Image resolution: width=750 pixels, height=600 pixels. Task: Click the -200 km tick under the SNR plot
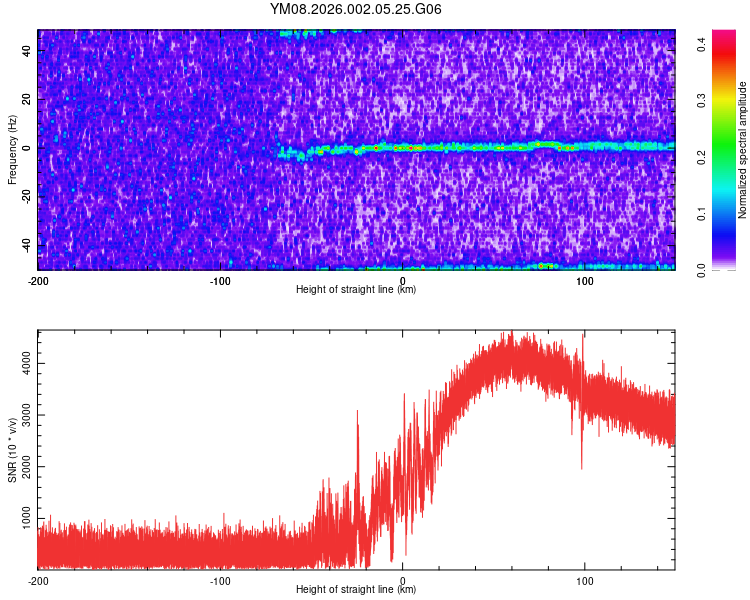38,580
